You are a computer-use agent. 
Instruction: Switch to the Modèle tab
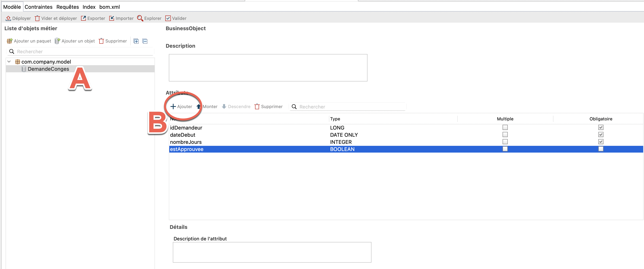(x=12, y=7)
